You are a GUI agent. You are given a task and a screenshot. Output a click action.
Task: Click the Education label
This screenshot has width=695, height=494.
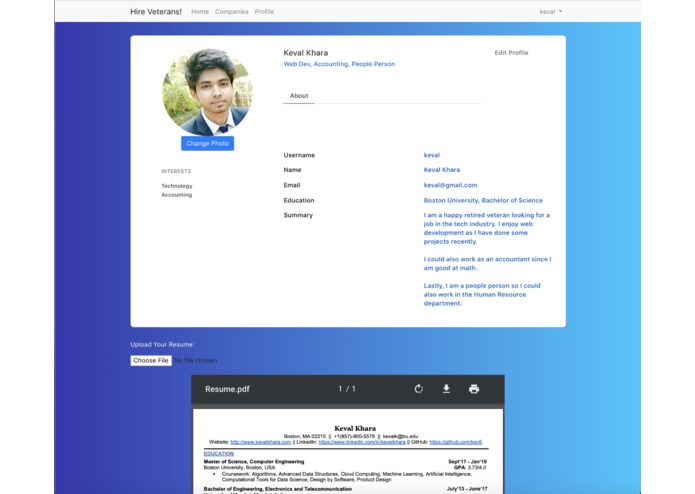pyautogui.click(x=299, y=200)
